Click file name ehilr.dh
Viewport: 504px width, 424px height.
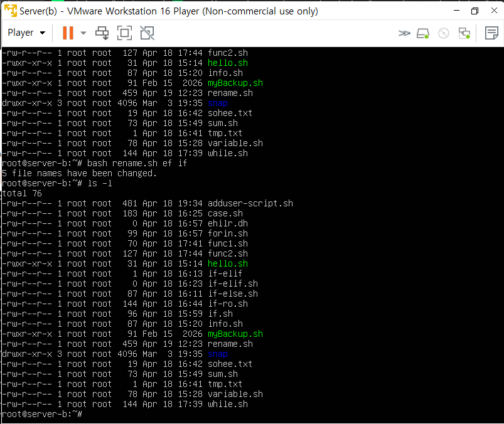pos(228,223)
